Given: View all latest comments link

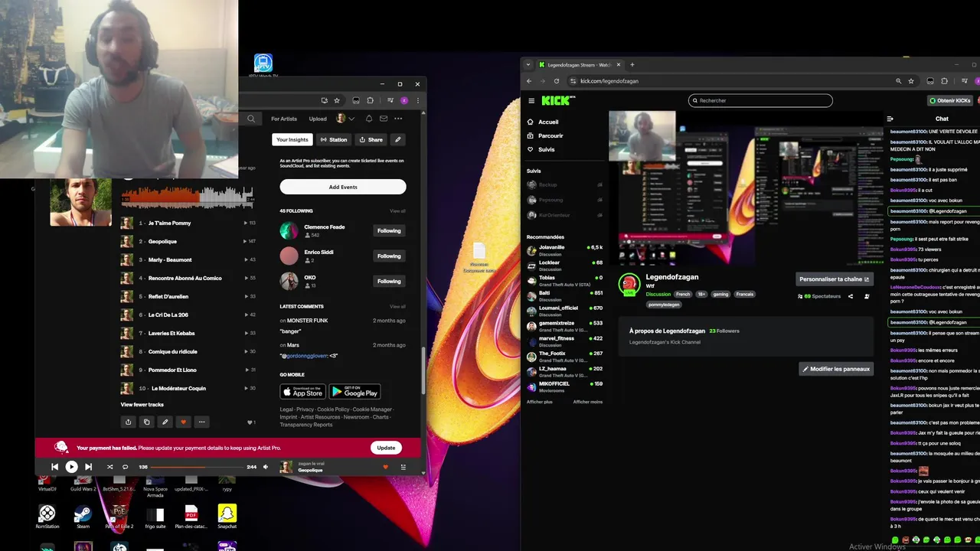Looking at the screenshot, I should tap(397, 307).
